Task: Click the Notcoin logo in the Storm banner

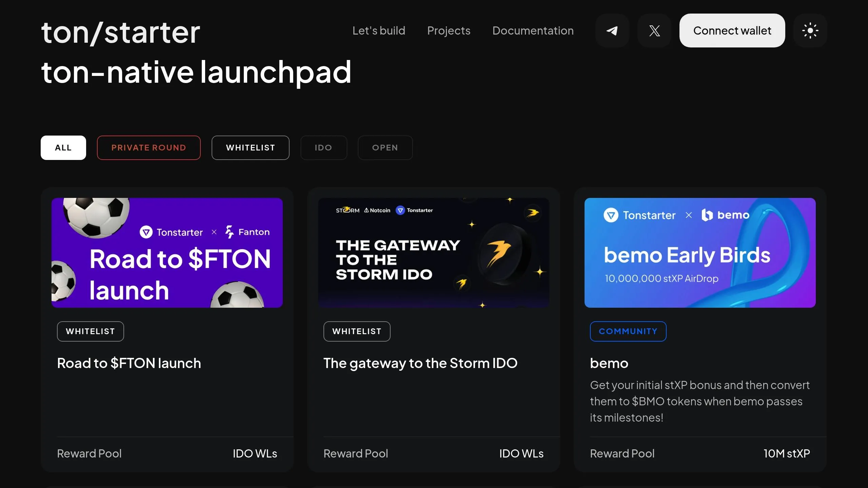Action: (x=377, y=210)
